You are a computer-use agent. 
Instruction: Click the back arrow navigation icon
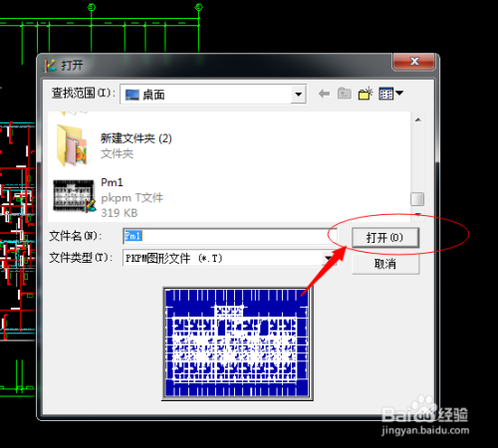click(324, 94)
